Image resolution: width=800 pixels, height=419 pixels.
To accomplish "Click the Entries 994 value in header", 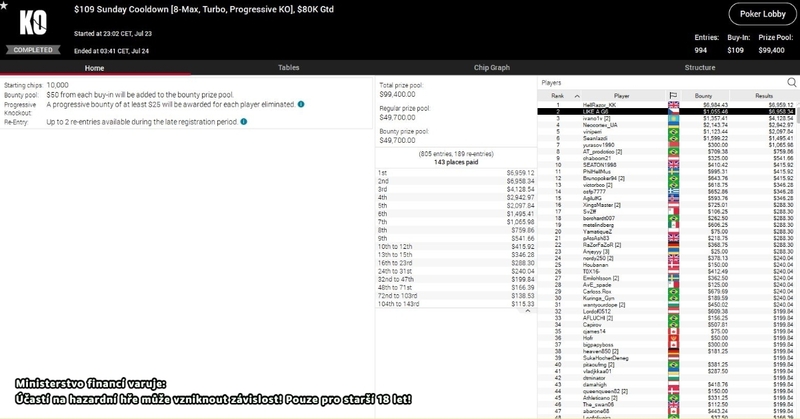I will [701, 50].
